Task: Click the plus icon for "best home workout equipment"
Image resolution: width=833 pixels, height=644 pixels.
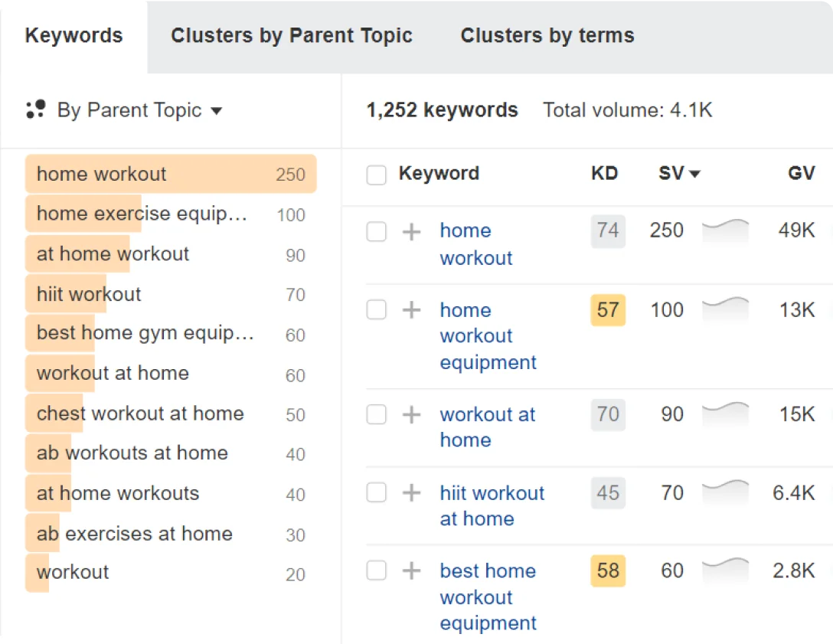Action: click(411, 571)
